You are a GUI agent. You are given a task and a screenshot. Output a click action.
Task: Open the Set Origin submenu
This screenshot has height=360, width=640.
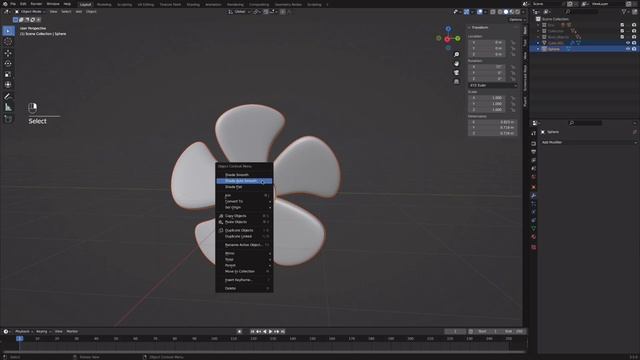pos(244,207)
